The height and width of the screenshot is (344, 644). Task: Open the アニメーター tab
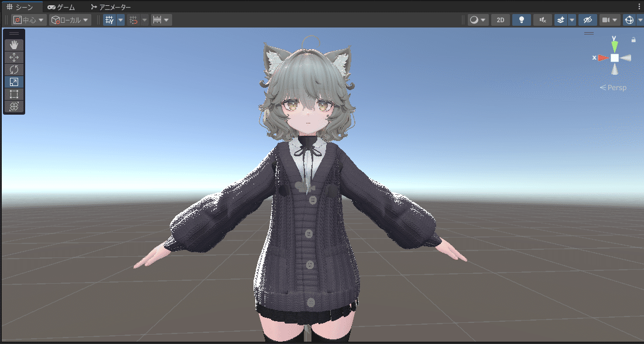tap(111, 7)
